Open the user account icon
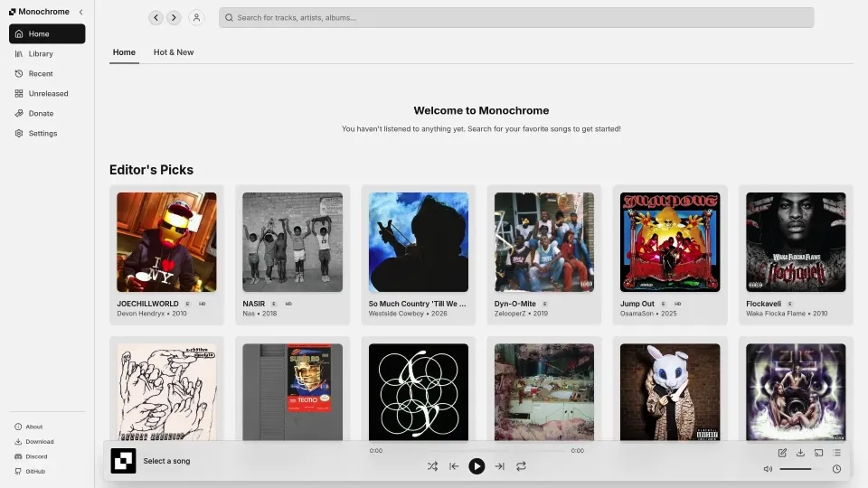This screenshot has width=868, height=488. [196, 18]
